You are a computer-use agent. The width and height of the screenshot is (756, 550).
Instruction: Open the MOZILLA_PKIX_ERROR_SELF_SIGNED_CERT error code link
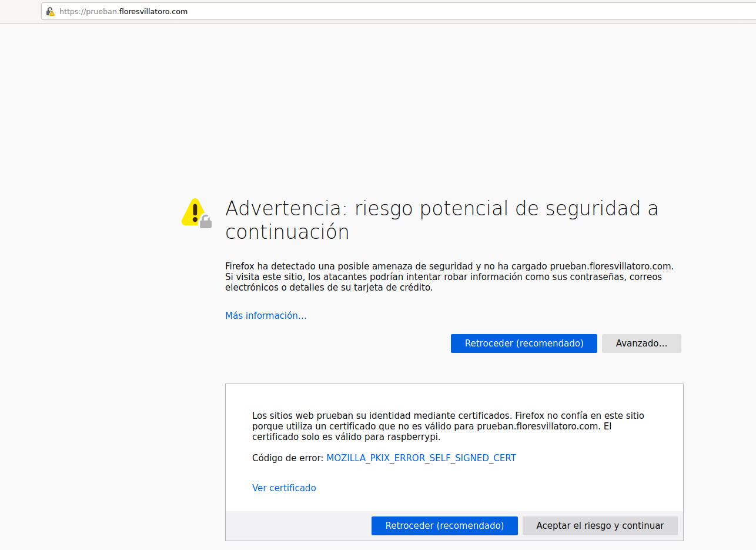coord(421,458)
